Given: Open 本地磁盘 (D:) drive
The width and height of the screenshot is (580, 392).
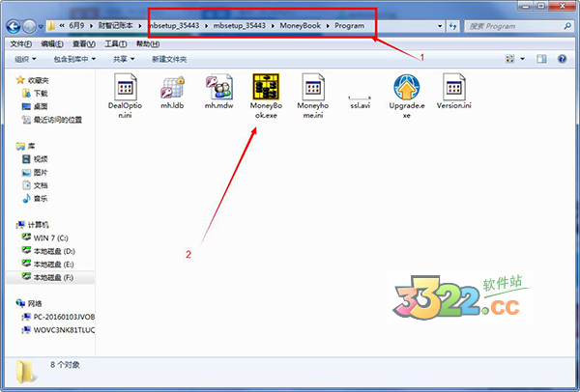Looking at the screenshot, I should pyautogui.click(x=54, y=251).
